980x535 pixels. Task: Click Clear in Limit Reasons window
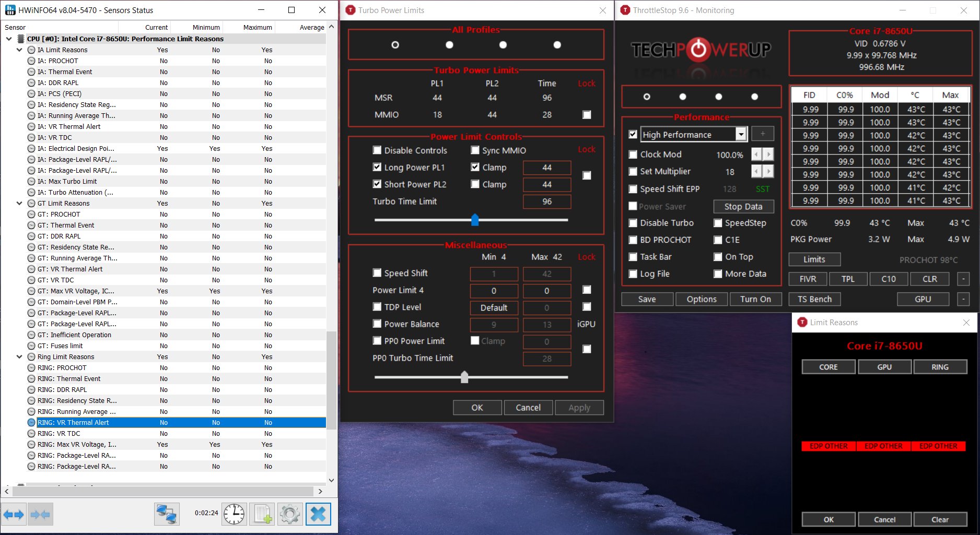pyautogui.click(x=940, y=519)
